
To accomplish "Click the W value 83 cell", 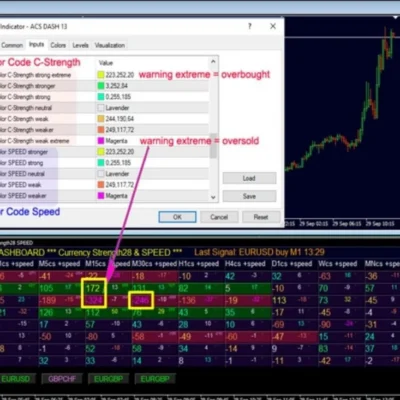I will pyautogui.click(x=323, y=349).
